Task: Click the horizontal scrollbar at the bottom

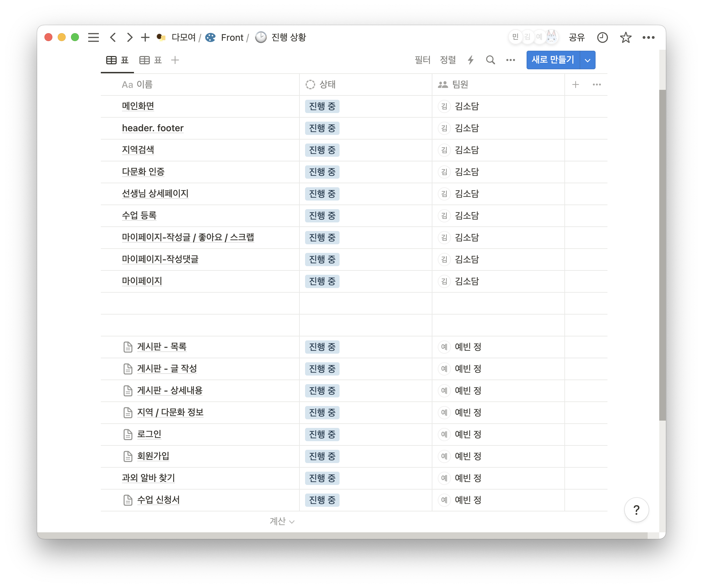Action: coord(342,535)
